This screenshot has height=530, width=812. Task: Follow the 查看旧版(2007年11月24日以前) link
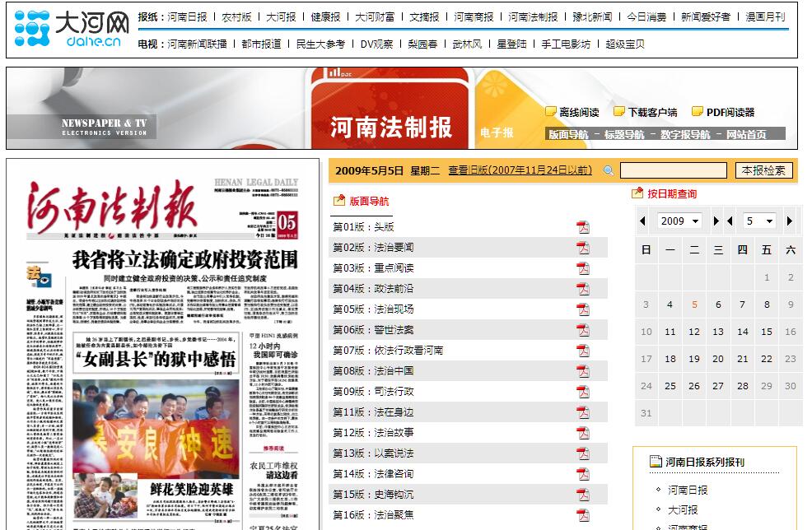pyautogui.click(x=520, y=170)
